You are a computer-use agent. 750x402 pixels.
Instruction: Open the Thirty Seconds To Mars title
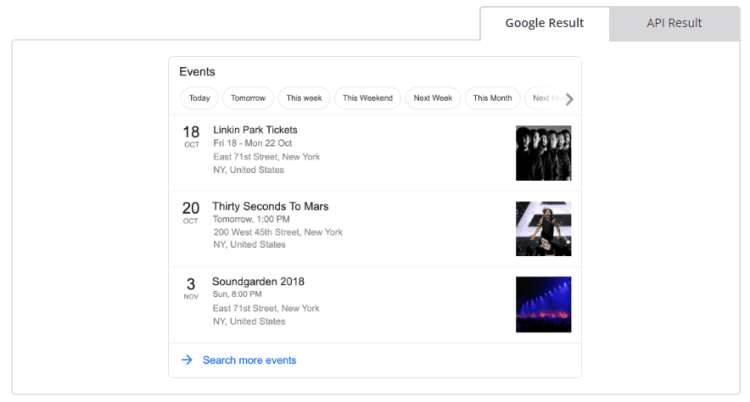tap(270, 206)
